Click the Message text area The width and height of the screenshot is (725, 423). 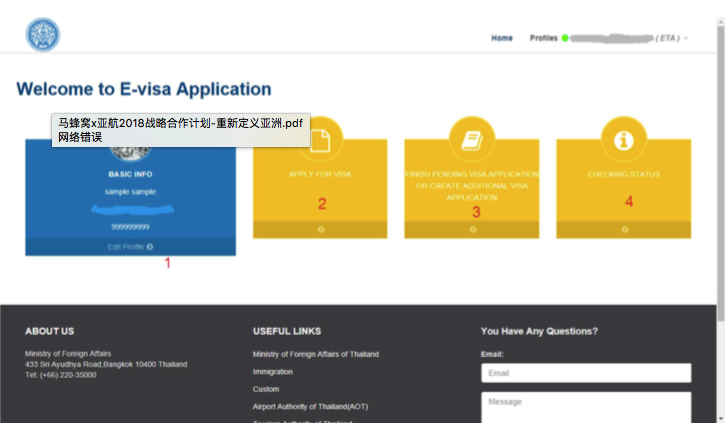pos(586,406)
